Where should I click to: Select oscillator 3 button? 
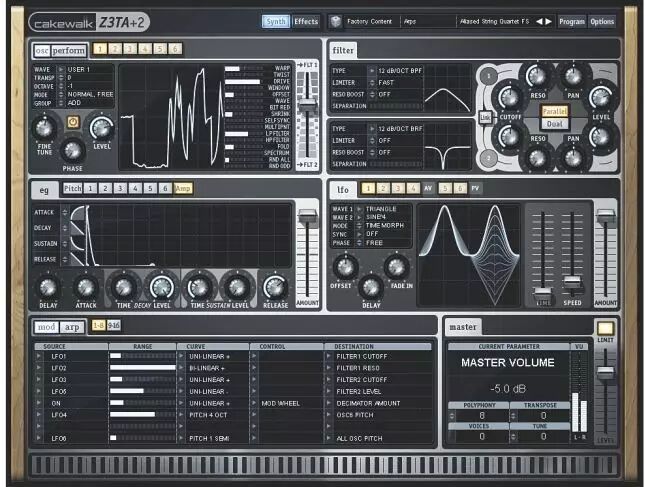tap(130, 49)
